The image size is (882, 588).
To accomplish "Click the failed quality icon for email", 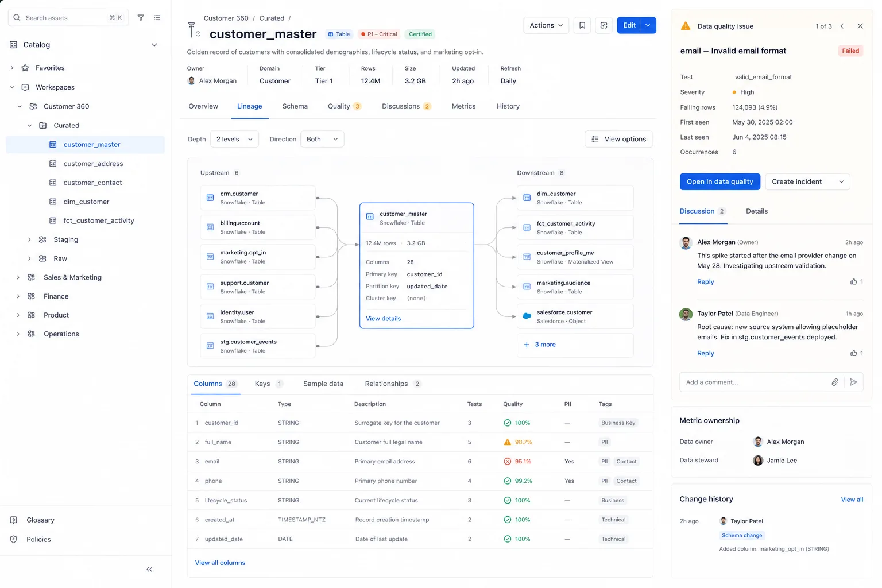I will [x=508, y=462].
